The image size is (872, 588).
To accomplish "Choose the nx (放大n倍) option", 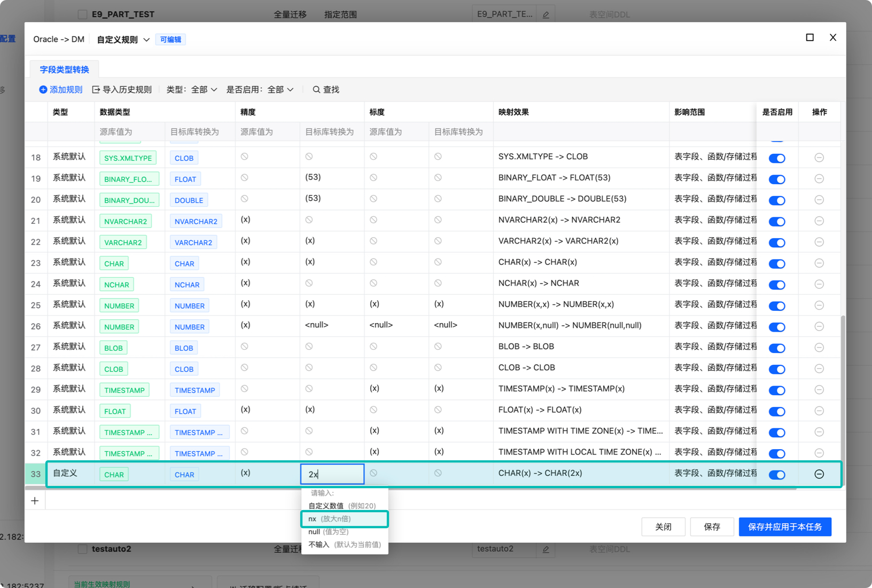I will pyautogui.click(x=344, y=519).
